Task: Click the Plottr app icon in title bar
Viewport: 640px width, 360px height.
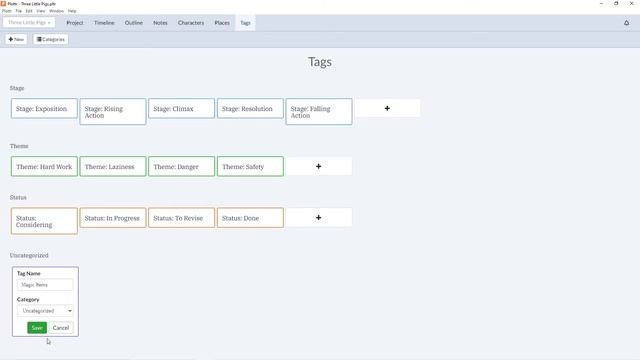Action: point(3,3)
